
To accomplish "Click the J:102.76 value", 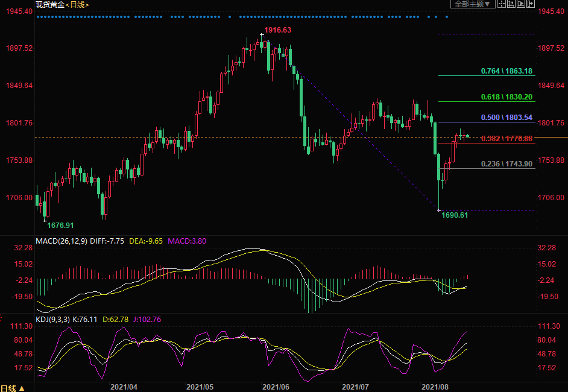I will [x=147, y=319].
